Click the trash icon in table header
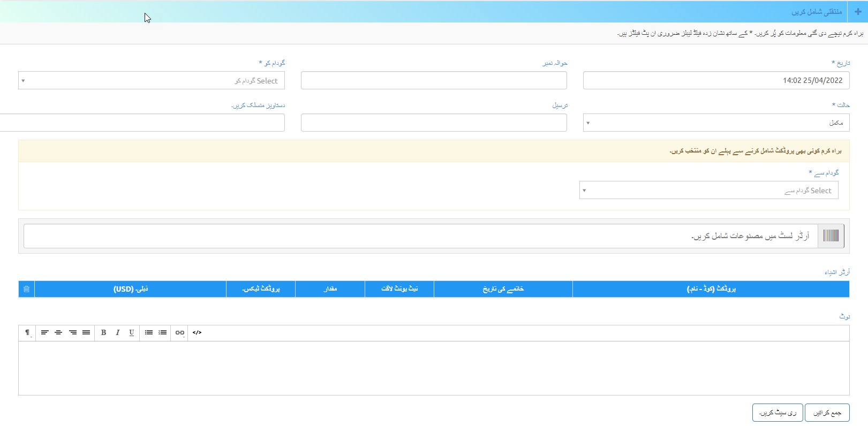The image size is (868, 426). pos(26,289)
